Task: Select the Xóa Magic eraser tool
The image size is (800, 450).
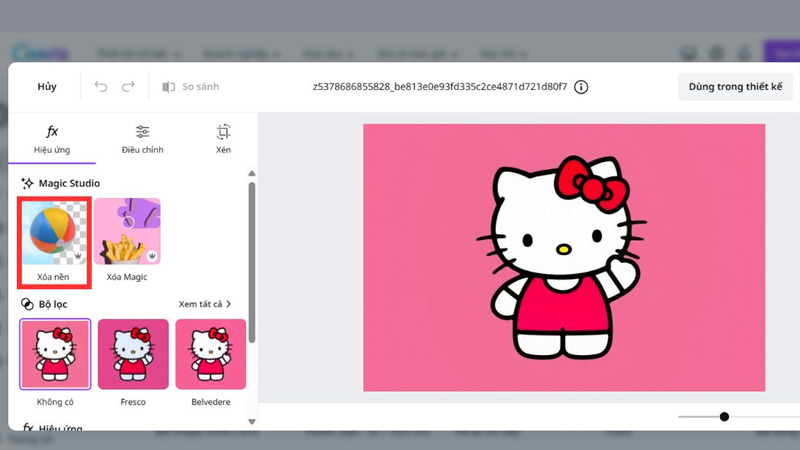Action: pyautogui.click(x=127, y=240)
